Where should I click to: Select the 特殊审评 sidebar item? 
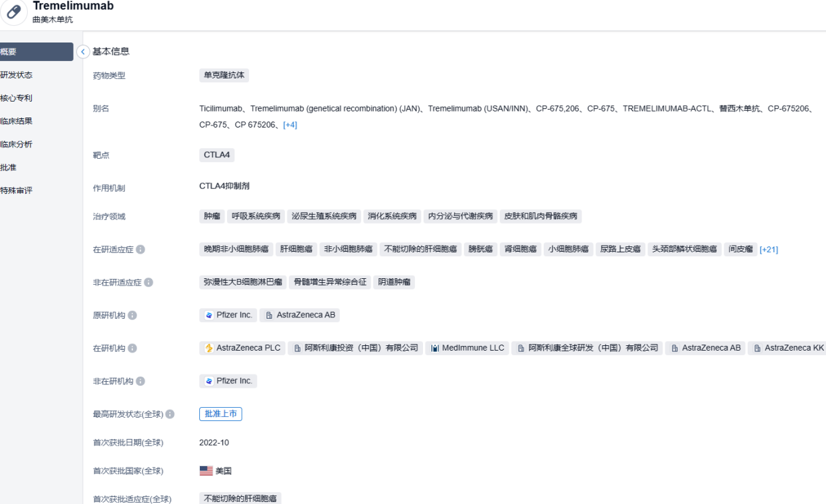[x=17, y=191]
